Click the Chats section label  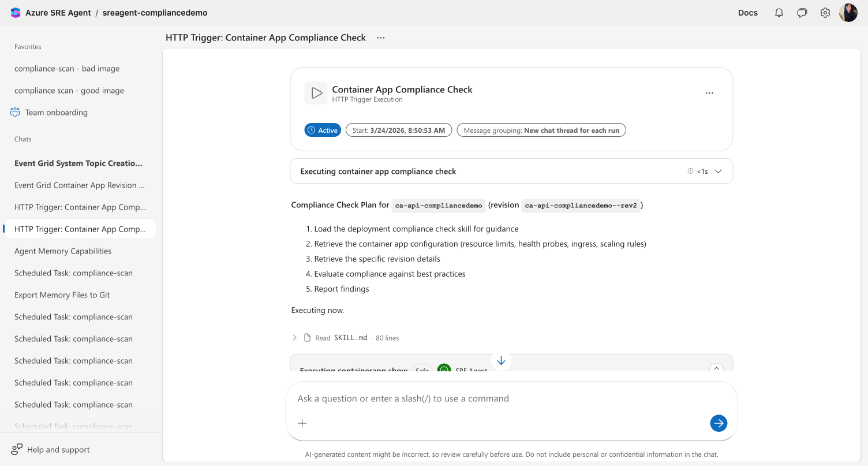click(23, 139)
